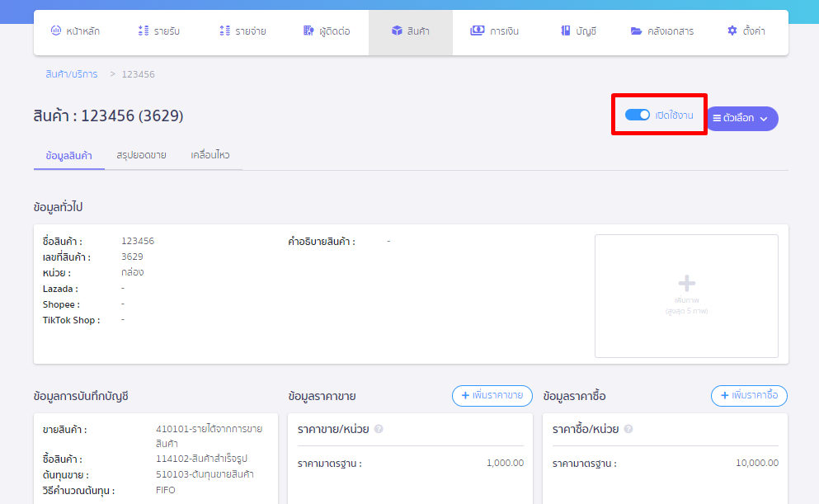Click the home dashboard icon in navigation
The width and height of the screenshot is (819, 504).
56,31
